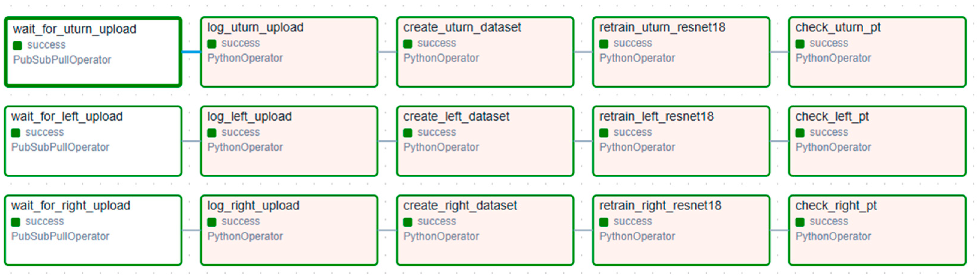Click success status icon in create_right_dataset
Viewport: 980px width, 280px height.
[408, 222]
